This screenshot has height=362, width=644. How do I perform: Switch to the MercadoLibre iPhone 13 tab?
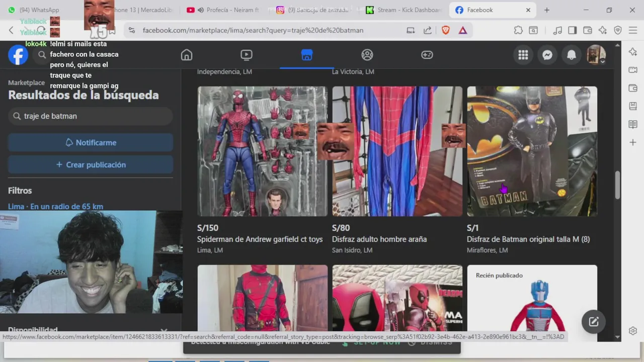[143, 10]
